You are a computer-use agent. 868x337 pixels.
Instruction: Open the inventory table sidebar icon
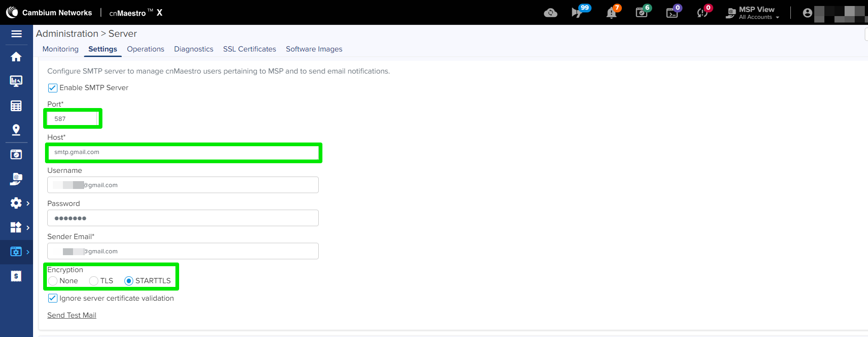16,106
